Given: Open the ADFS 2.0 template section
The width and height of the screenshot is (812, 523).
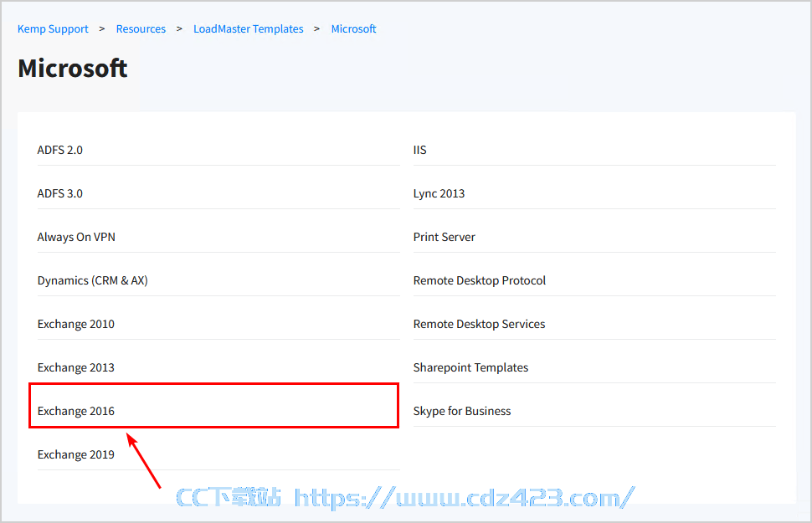Looking at the screenshot, I should tap(60, 150).
